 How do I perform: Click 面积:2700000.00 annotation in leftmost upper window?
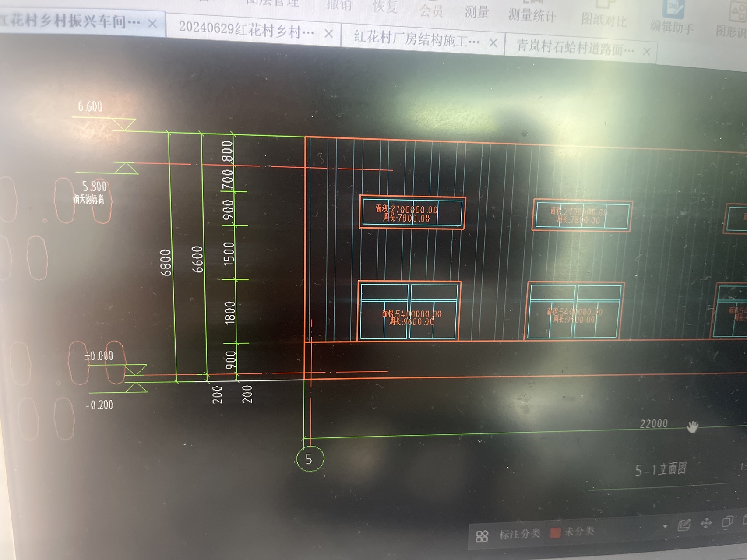click(x=407, y=209)
